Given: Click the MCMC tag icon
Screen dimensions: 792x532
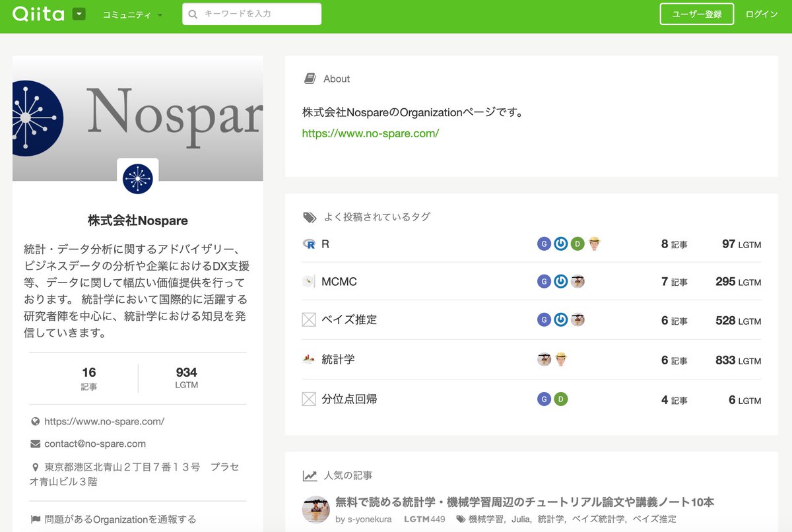Looking at the screenshot, I should (x=308, y=281).
